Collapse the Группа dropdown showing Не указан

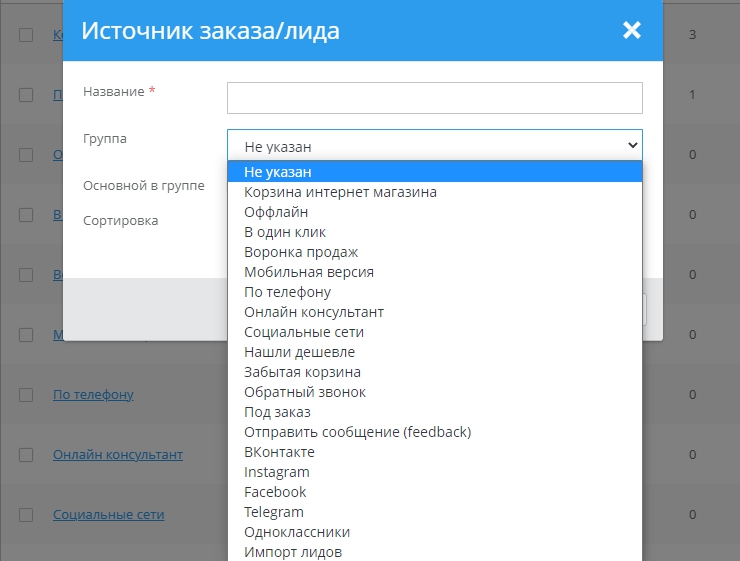434,145
